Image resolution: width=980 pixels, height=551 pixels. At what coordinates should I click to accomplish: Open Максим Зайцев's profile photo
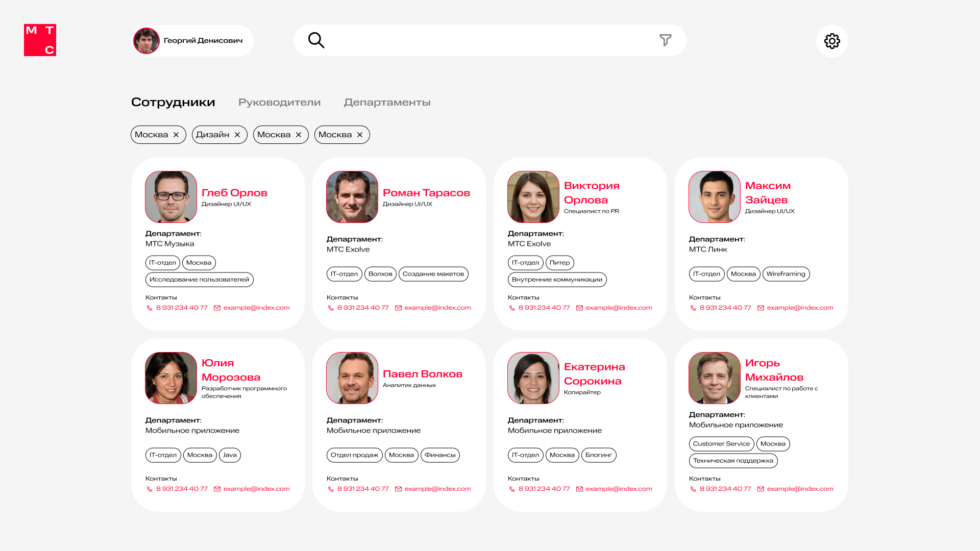click(714, 197)
